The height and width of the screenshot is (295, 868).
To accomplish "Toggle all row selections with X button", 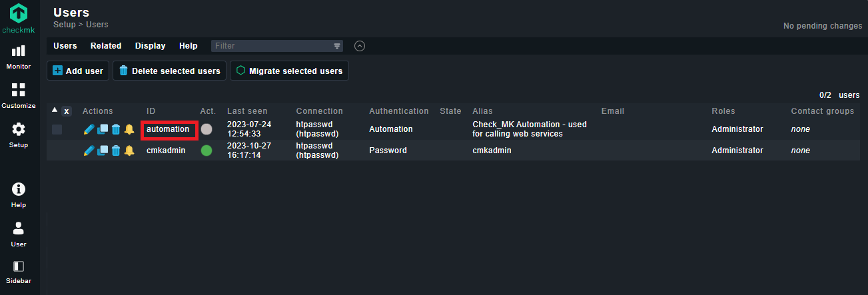I will (67, 111).
